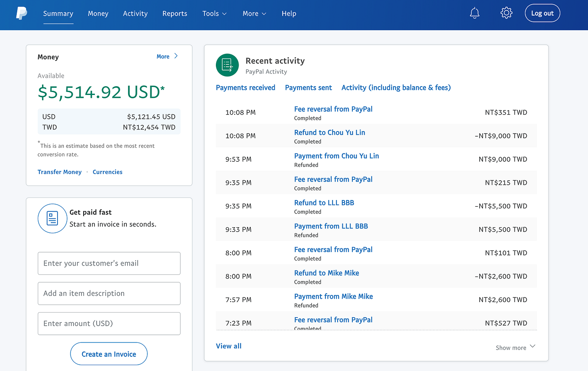Click the Create an Invoice button
Viewport: 588px width, 371px height.
[109, 354]
